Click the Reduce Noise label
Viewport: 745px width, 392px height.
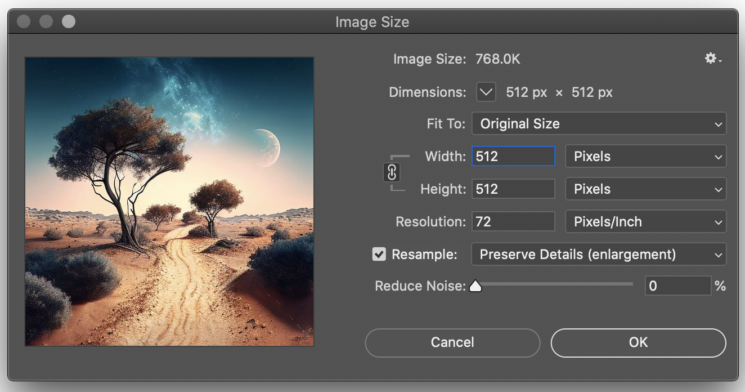(x=420, y=286)
